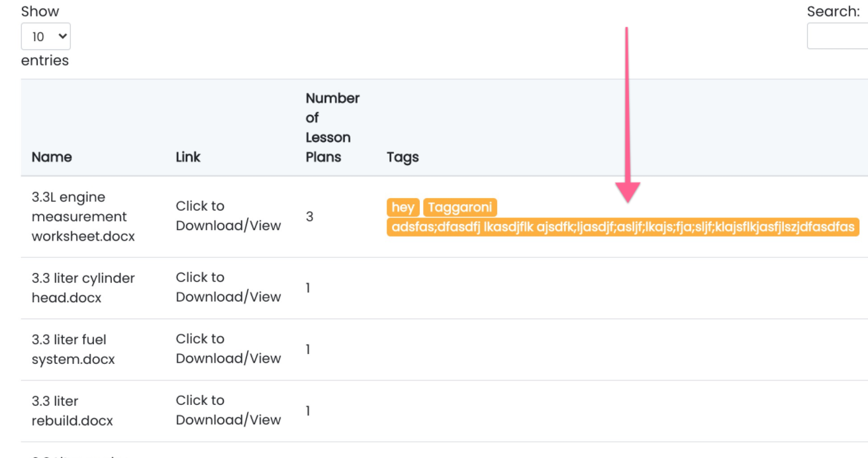Open the Show entries count dropdown
The width and height of the screenshot is (868, 458).
coord(46,37)
